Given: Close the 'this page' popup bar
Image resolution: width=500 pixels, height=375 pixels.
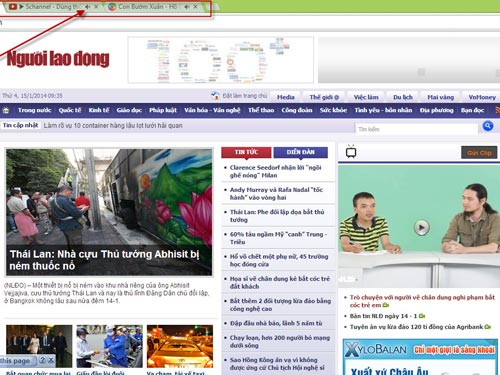Looking at the screenshot, I should 51,360.
